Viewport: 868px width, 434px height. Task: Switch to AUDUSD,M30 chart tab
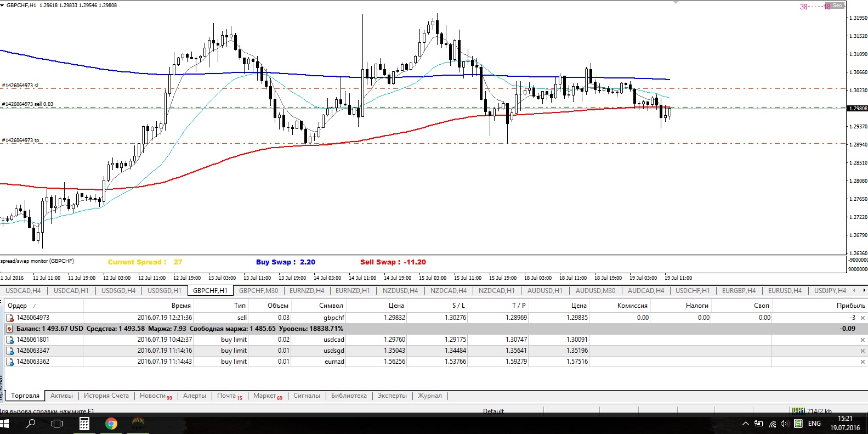(595, 291)
